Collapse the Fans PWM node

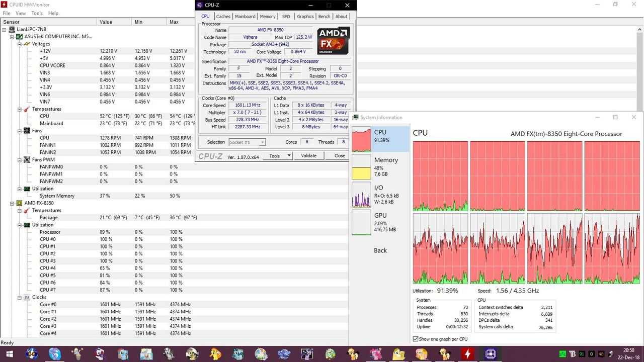(20, 160)
